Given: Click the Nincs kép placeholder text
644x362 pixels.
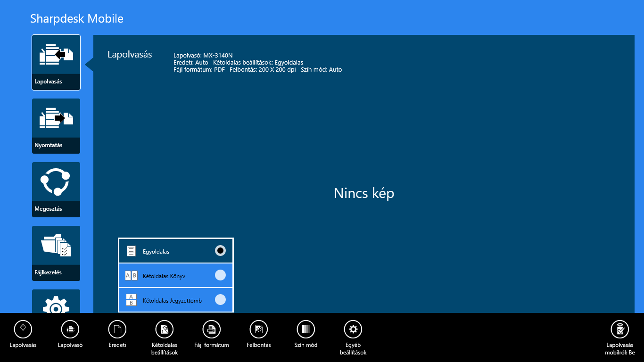Looking at the screenshot, I should [364, 193].
